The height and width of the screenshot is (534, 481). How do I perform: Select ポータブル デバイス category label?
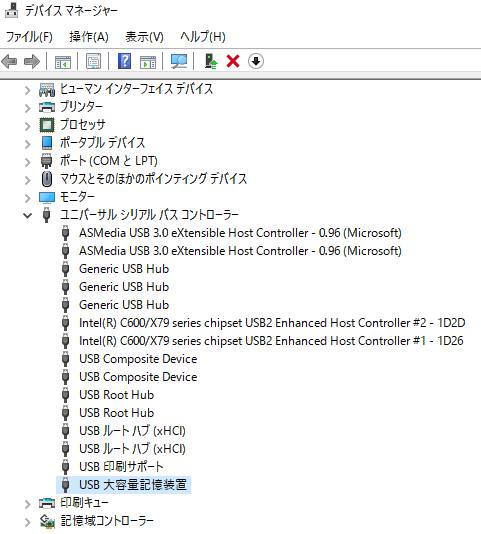[x=103, y=143]
